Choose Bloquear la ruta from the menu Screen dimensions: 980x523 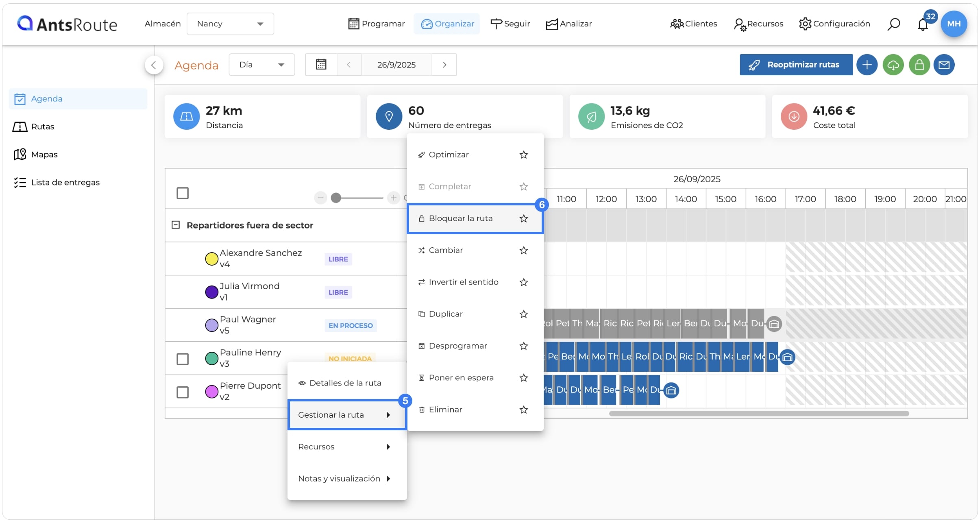[x=475, y=218]
